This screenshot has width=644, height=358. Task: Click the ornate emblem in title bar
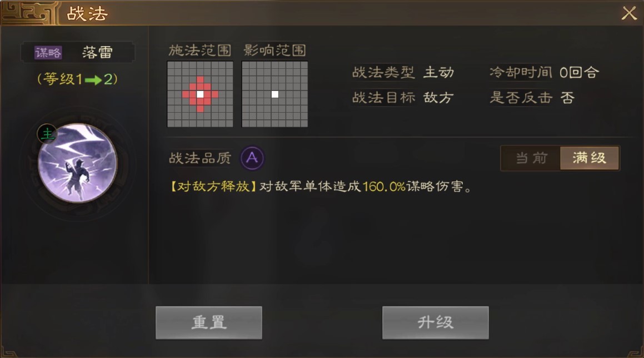click(x=28, y=13)
